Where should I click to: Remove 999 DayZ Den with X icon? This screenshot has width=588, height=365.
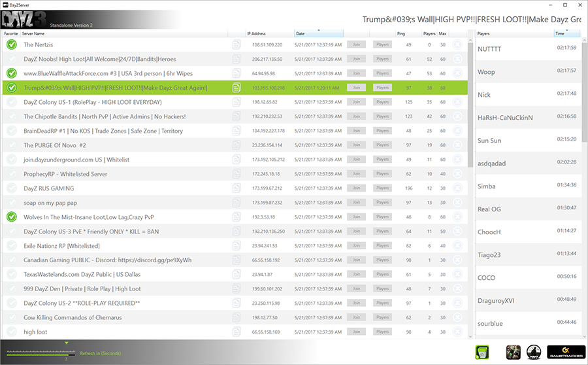point(457,288)
